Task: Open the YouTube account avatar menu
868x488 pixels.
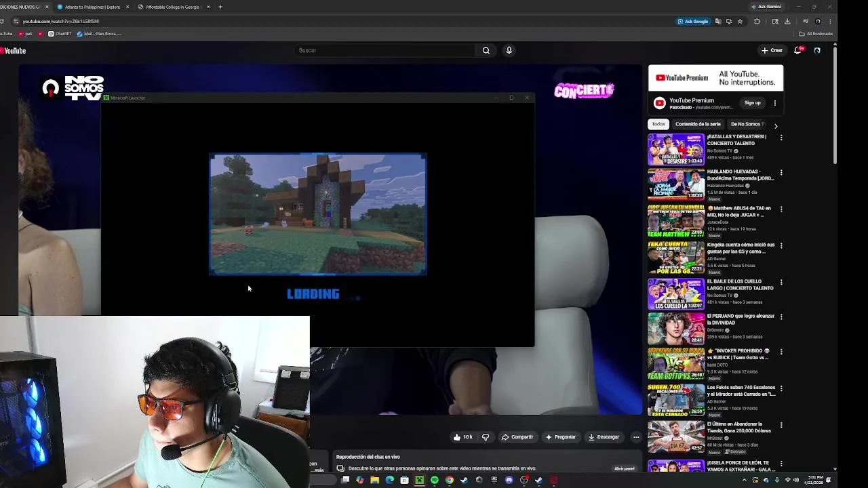Action: click(817, 50)
